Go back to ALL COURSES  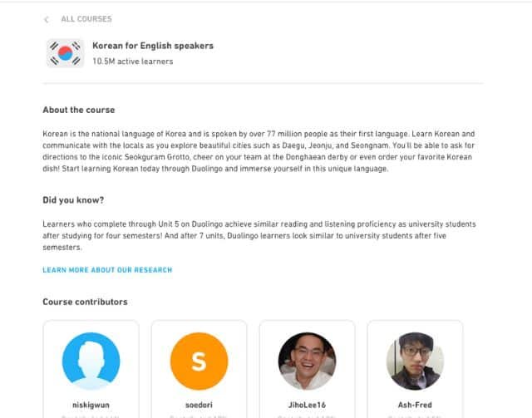pos(86,19)
